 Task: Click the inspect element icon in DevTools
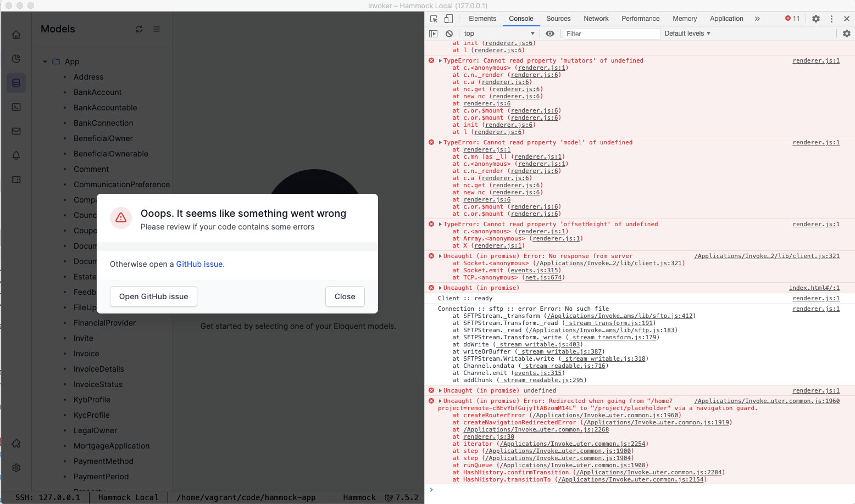coord(434,18)
